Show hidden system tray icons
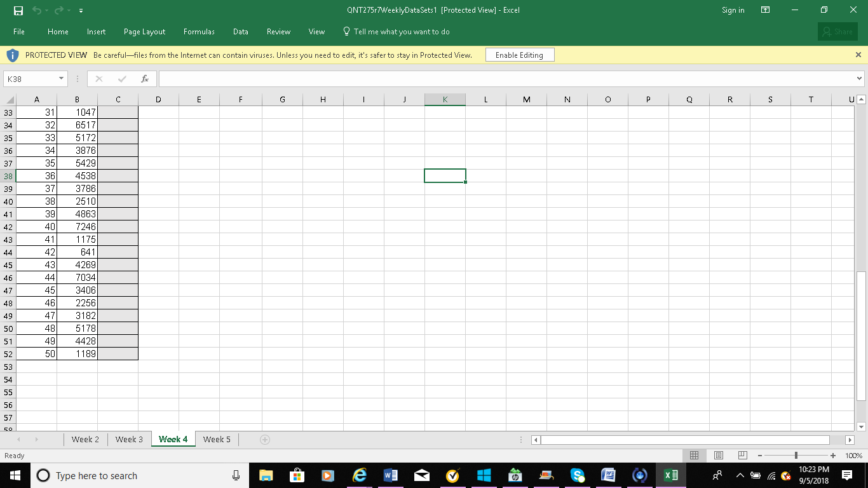The image size is (868, 488). pyautogui.click(x=740, y=475)
